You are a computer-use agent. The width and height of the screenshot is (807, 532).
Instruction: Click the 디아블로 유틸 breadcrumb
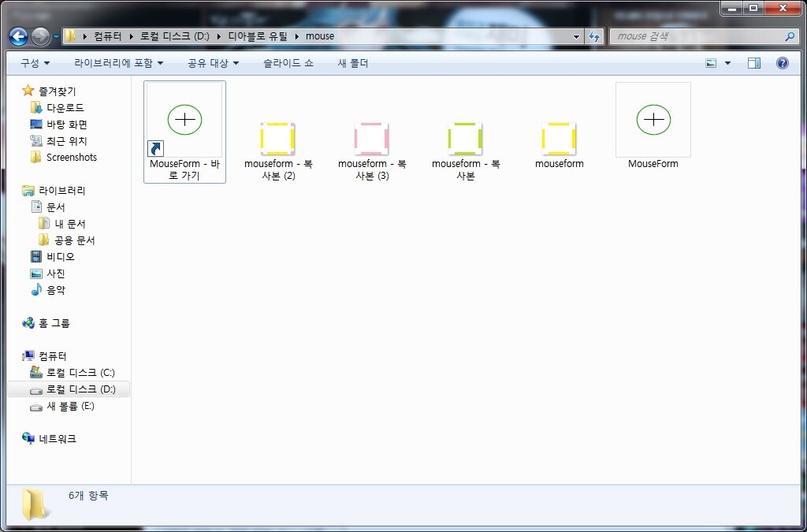pos(258,36)
